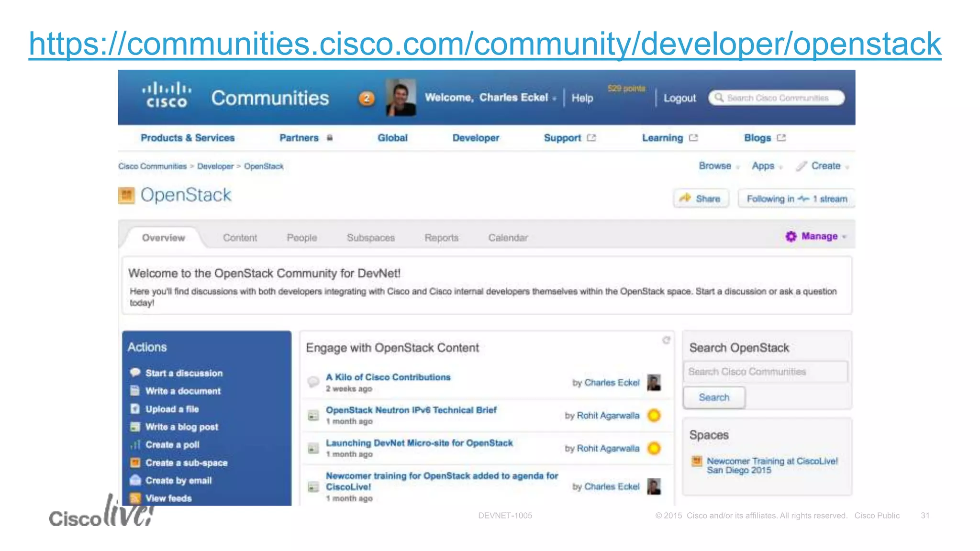Viewport: 980px width, 551px height.
Task: Click the refresh icon in Engage with OpenStack Content
Action: [666, 340]
